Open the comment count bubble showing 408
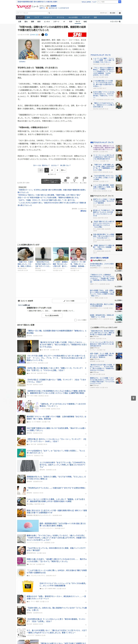Viewport: 138px width, 644px height. [x=33, y=35]
